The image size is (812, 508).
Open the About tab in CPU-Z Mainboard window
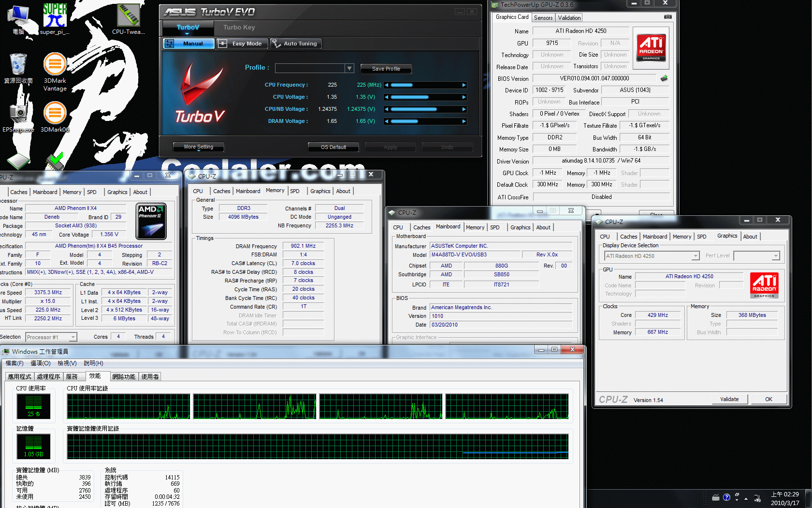click(543, 227)
